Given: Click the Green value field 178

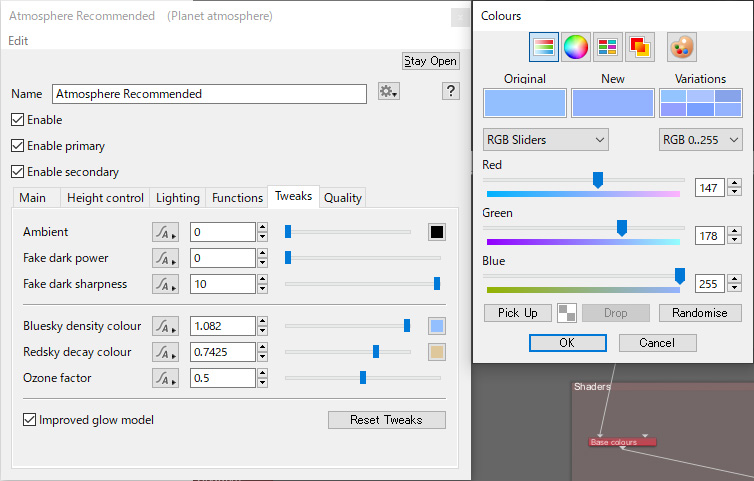Looking at the screenshot, I should (x=710, y=236).
